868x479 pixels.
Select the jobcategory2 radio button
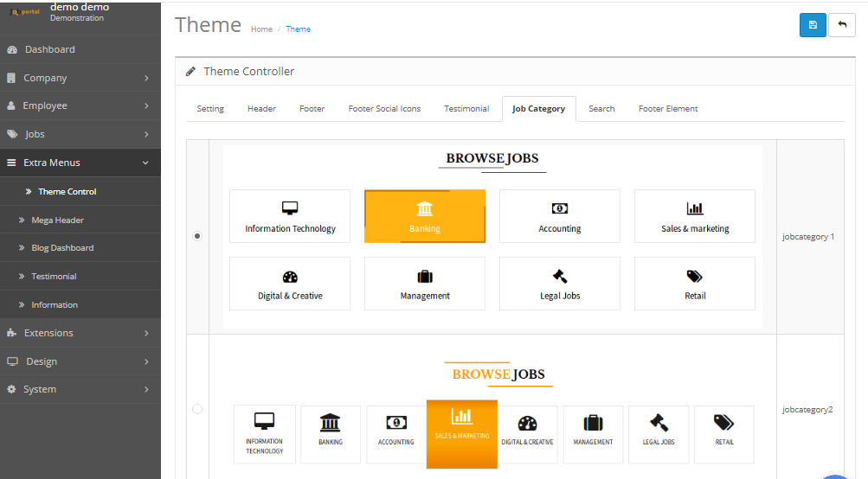(197, 409)
